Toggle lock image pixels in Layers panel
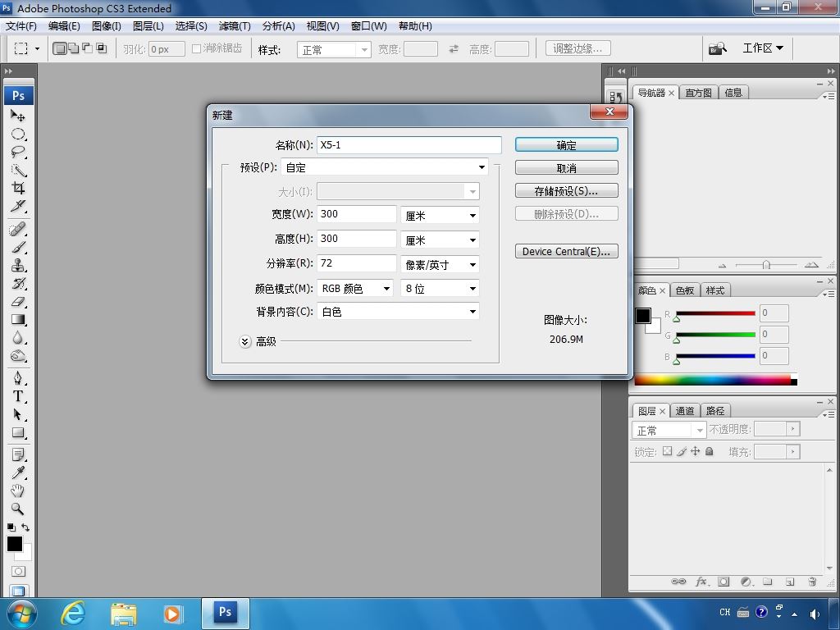The image size is (840, 630). coord(682,451)
